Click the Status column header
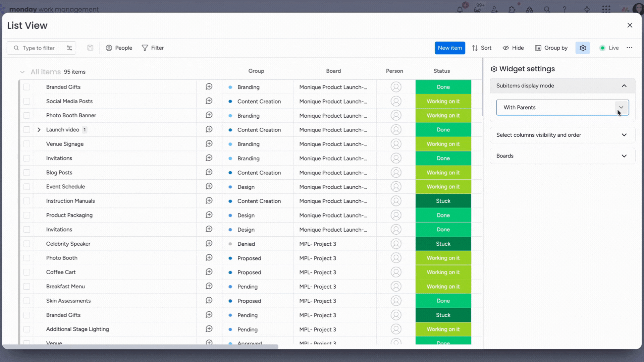The width and height of the screenshot is (644, 362). coord(442,71)
